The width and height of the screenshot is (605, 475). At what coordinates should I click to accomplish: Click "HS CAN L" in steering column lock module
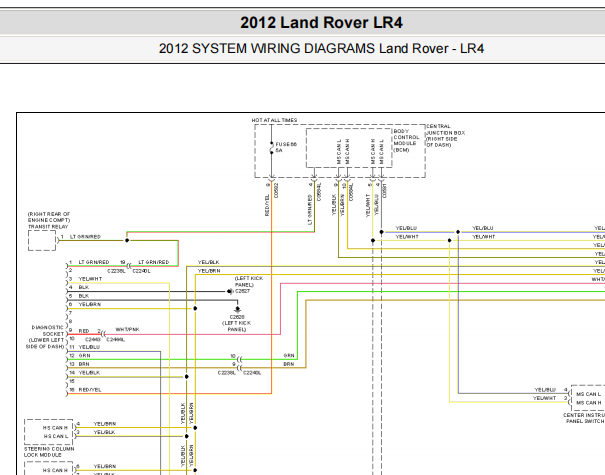pos(56,436)
